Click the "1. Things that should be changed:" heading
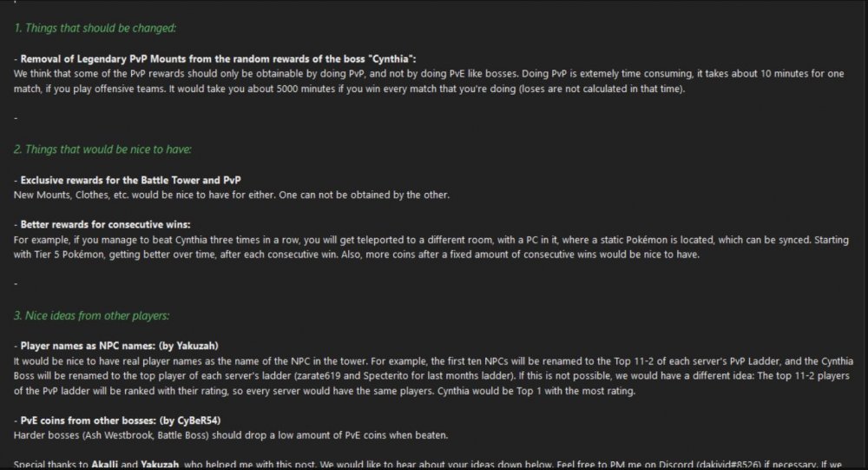Viewport: 868px width, 470px height. click(95, 28)
